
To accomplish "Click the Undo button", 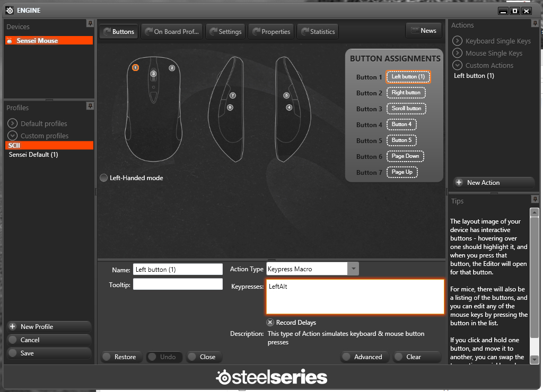I will coord(164,357).
